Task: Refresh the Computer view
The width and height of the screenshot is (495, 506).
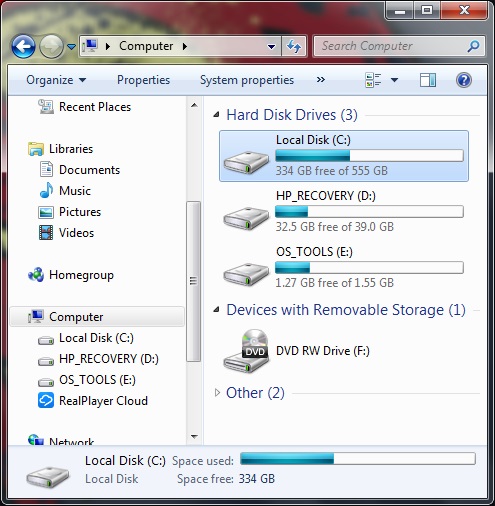Action: tap(294, 46)
